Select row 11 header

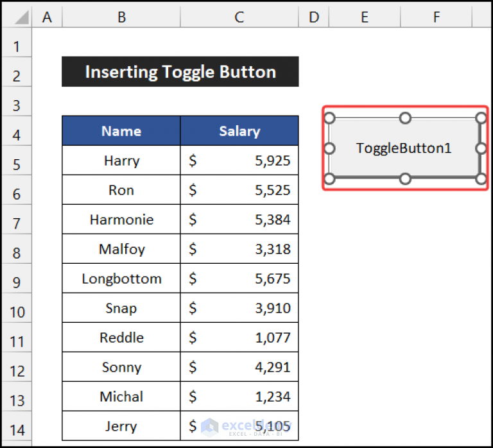(17, 338)
